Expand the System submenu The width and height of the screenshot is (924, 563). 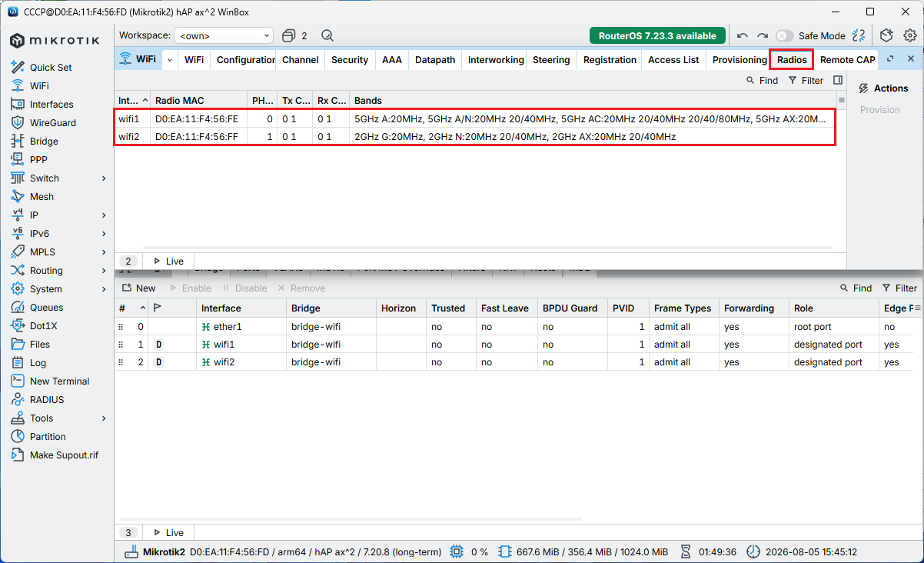(x=104, y=288)
